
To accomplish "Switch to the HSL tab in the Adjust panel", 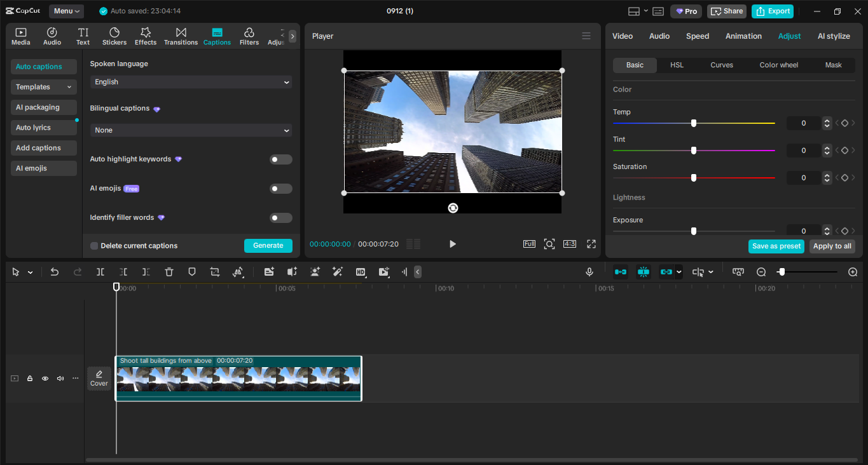I will tap(677, 65).
